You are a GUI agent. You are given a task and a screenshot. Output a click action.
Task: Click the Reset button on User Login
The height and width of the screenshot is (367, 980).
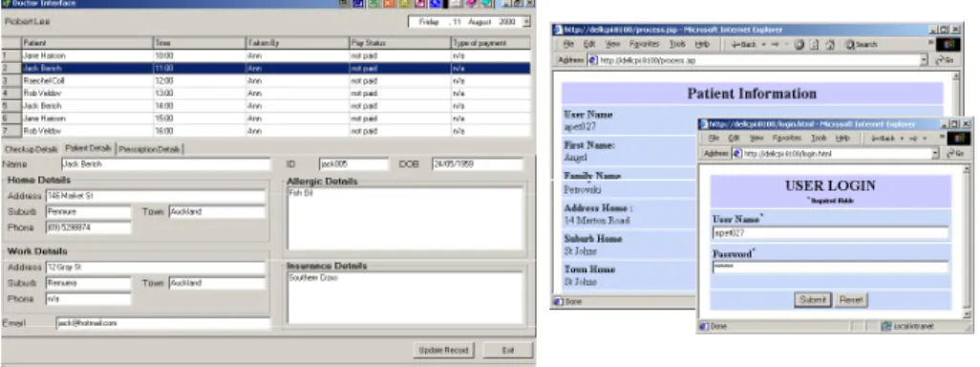click(x=851, y=300)
